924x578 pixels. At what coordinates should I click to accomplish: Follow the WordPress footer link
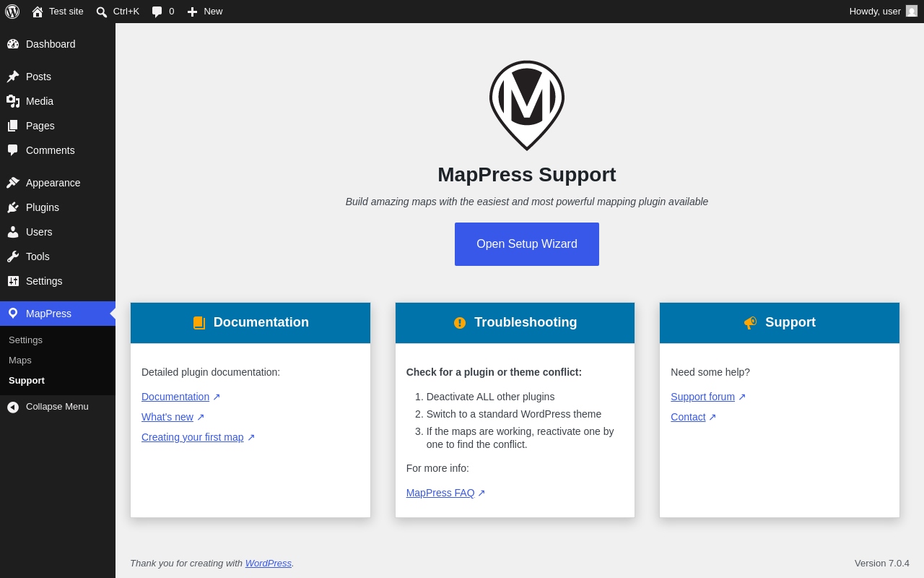[x=269, y=563]
